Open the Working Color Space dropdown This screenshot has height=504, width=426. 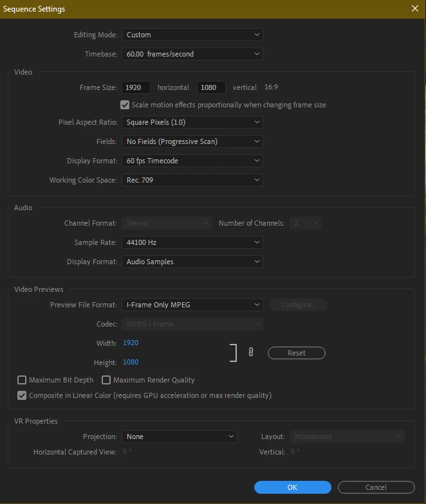[192, 180]
